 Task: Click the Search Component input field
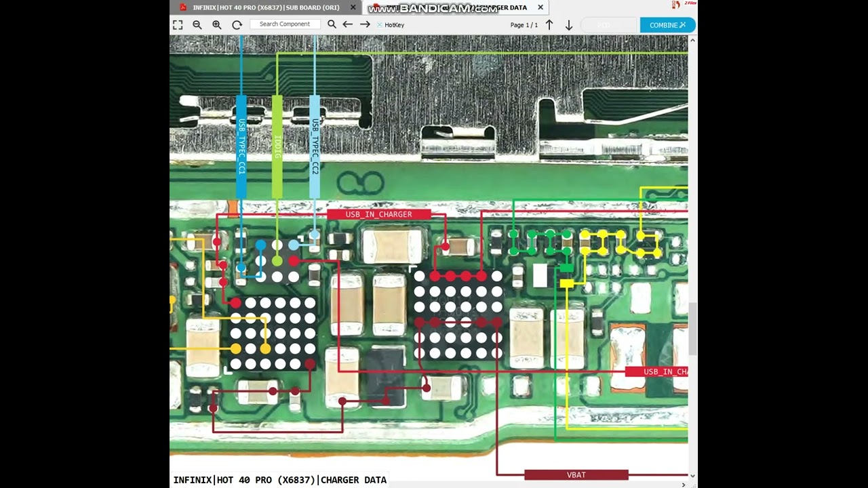[x=285, y=24]
